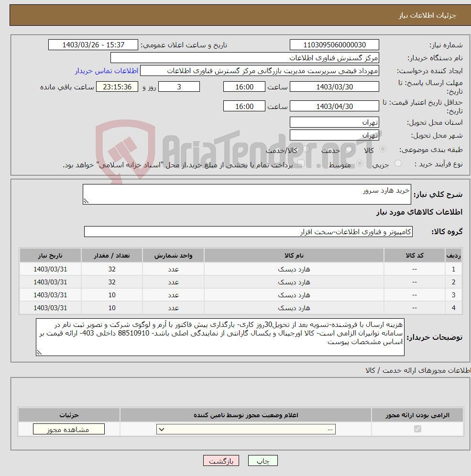This screenshot has height=476, width=471.
Task: Click the request creator name field
Action: (x=260, y=71)
